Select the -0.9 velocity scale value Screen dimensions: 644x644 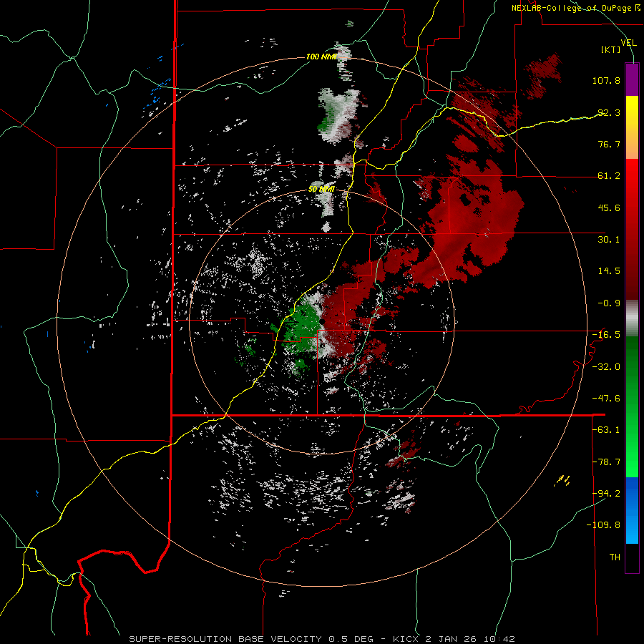click(609, 303)
